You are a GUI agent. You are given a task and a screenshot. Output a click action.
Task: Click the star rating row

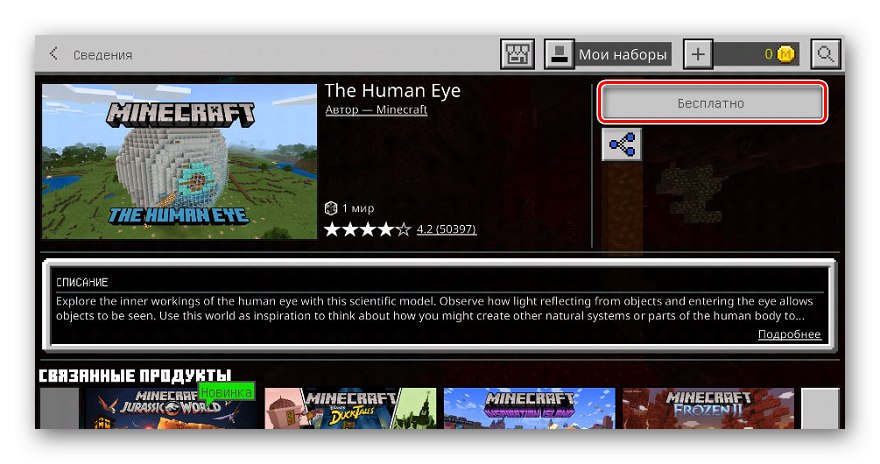(x=368, y=229)
